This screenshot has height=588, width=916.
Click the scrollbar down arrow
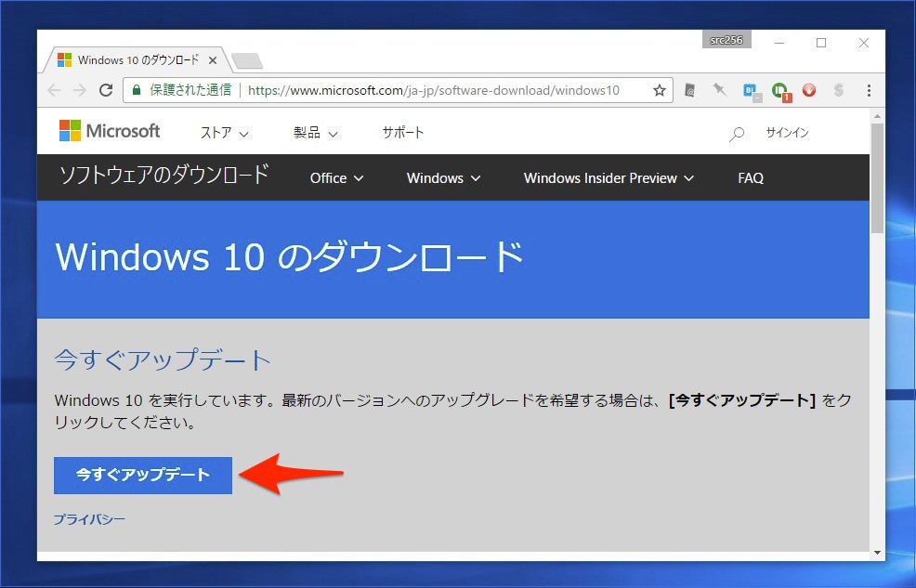(877, 553)
